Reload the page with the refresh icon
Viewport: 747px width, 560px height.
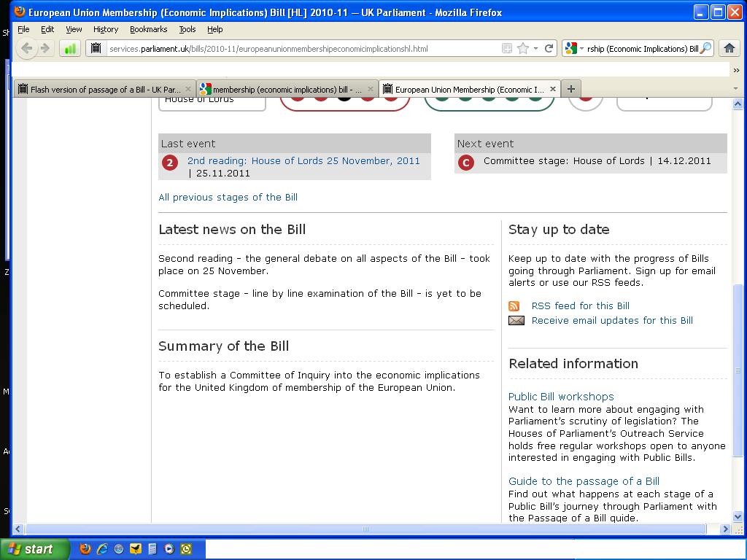coord(549,48)
